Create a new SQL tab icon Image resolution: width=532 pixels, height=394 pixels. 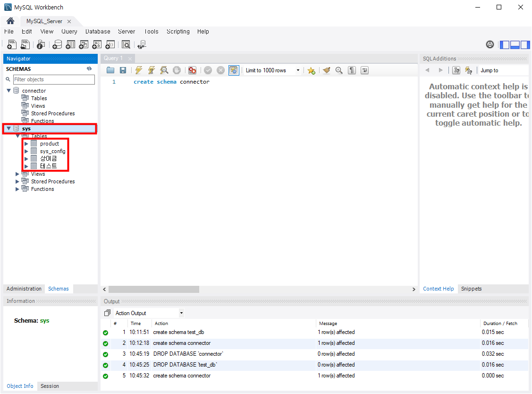12,44
